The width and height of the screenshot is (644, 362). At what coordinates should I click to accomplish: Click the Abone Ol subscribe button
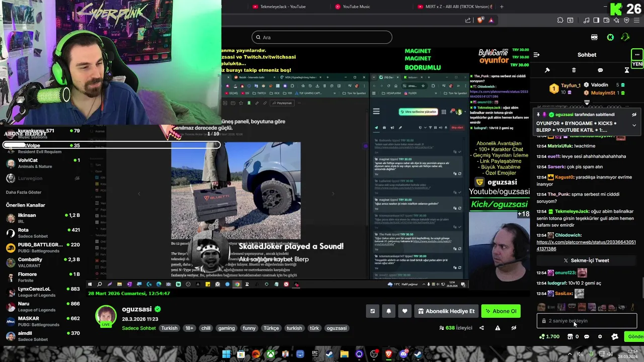[501, 311]
